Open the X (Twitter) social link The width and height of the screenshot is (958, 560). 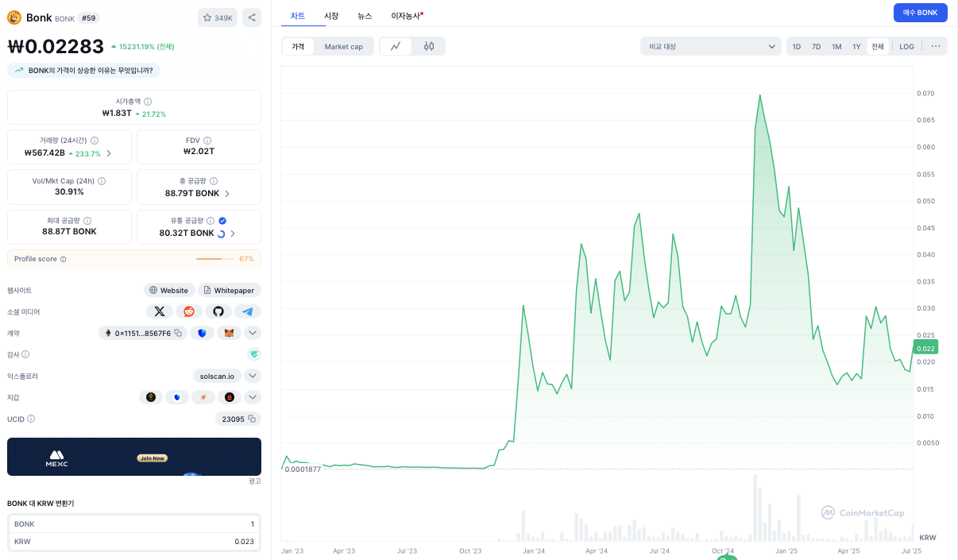tap(159, 312)
